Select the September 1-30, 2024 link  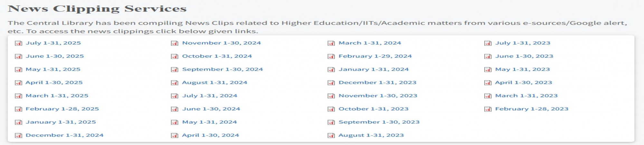pyautogui.click(x=223, y=69)
